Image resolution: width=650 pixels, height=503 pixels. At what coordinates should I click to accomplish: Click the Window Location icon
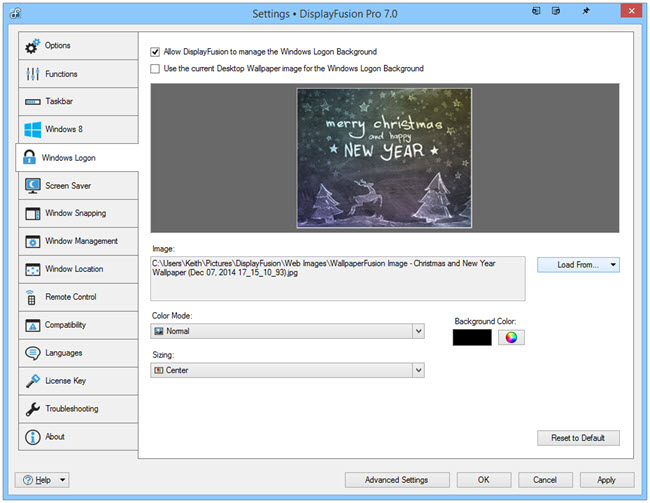pyautogui.click(x=32, y=269)
